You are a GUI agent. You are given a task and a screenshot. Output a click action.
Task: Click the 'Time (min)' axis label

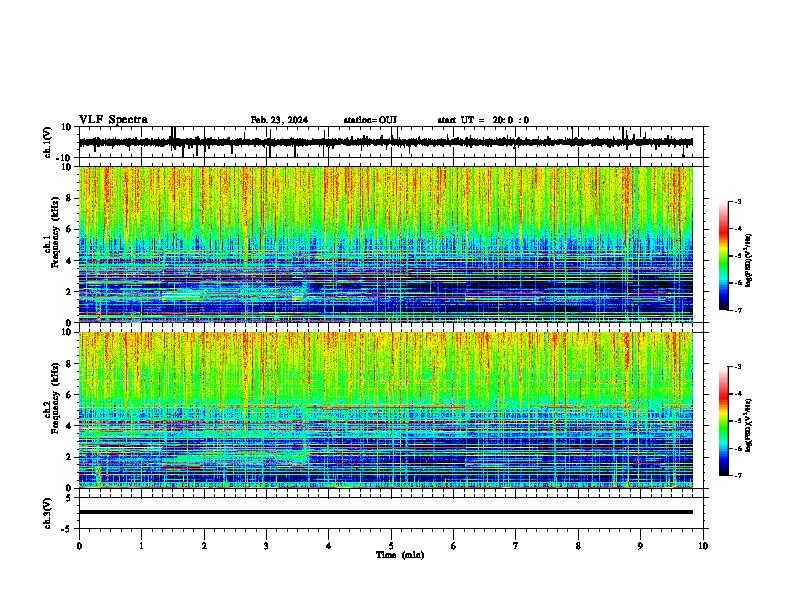click(400, 555)
